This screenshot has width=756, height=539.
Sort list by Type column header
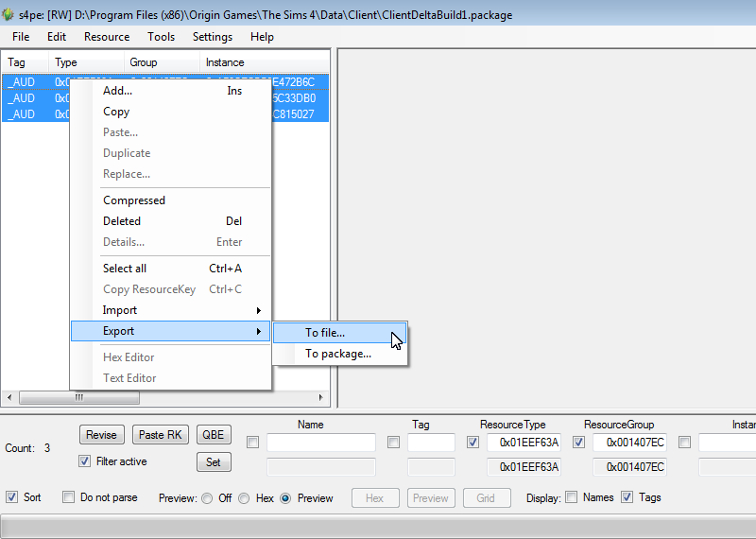pyautogui.click(x=86, y=62)
